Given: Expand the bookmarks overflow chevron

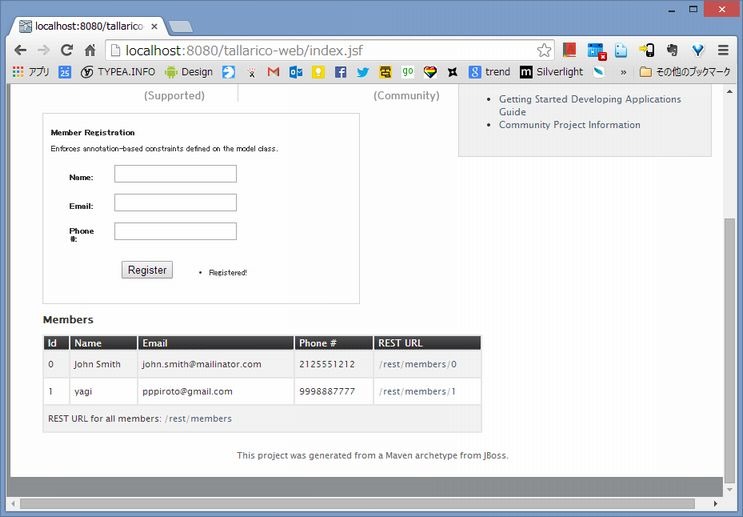Looking at the screenshot, I should tap(623, 72).
